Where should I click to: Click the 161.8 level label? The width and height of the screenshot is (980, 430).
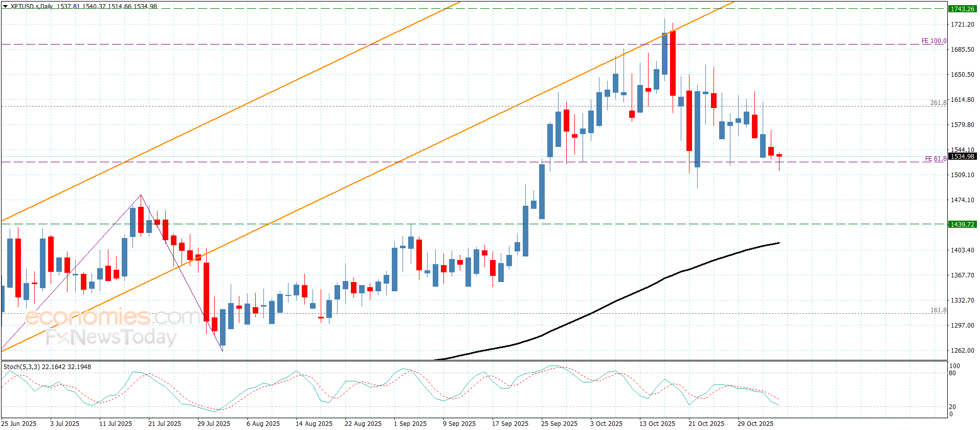click(x=938, y=310)
